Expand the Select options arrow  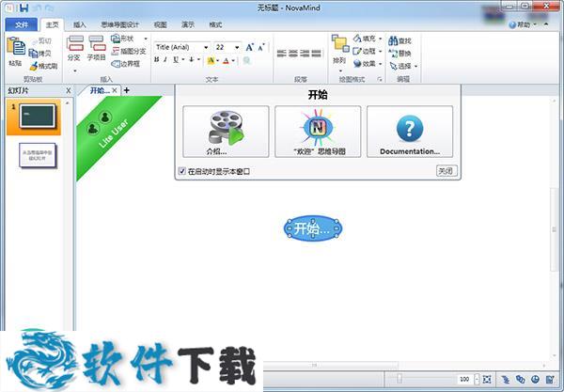(x=416, y=66)
